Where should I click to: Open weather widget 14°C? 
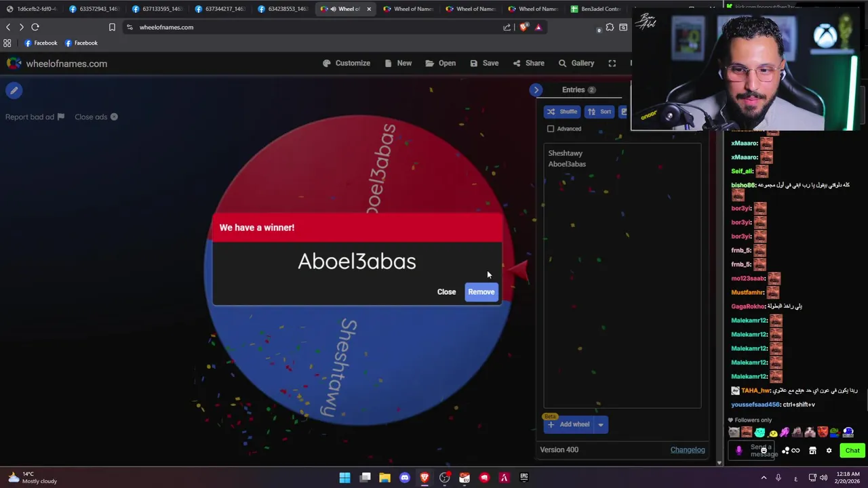32,477
